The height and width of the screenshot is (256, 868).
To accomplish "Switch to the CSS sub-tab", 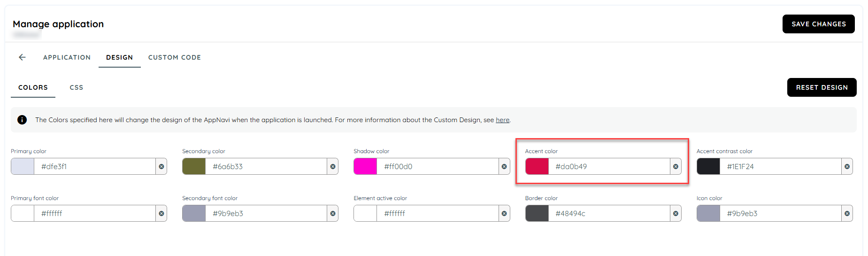I will pyautogui.click(x=77, y=87).
